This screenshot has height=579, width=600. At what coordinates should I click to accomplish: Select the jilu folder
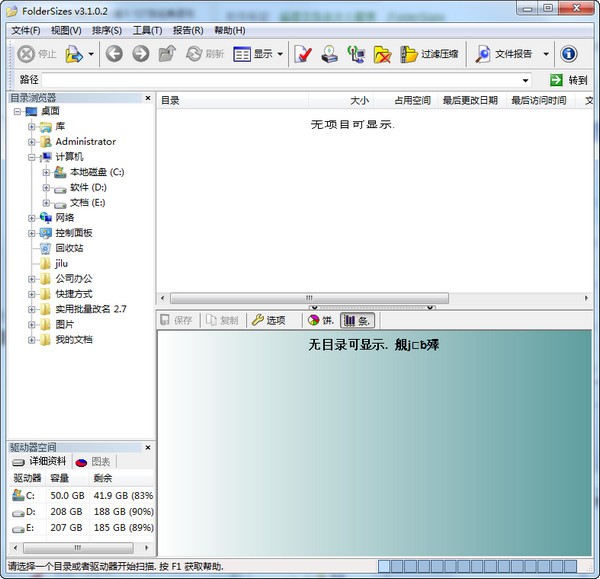coord(54,263)
